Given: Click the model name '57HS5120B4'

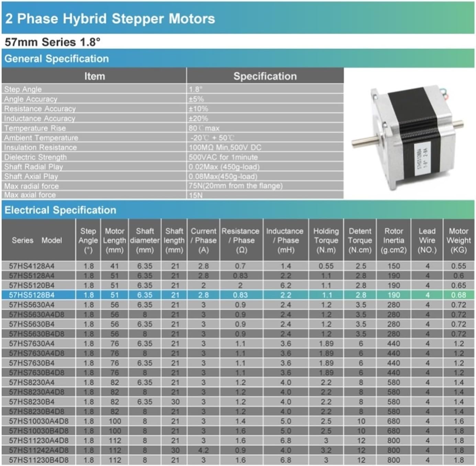Looking at the screenshot, I should 32,285.
